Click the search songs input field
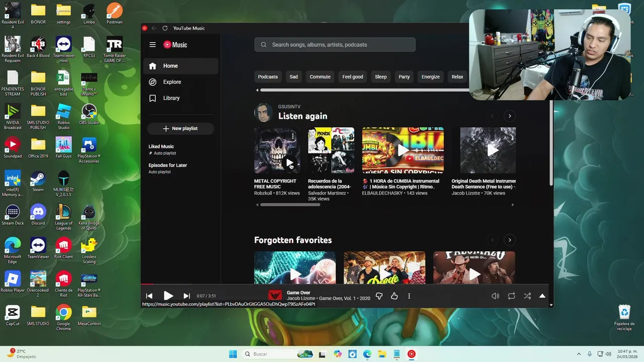 click(335, 45)
